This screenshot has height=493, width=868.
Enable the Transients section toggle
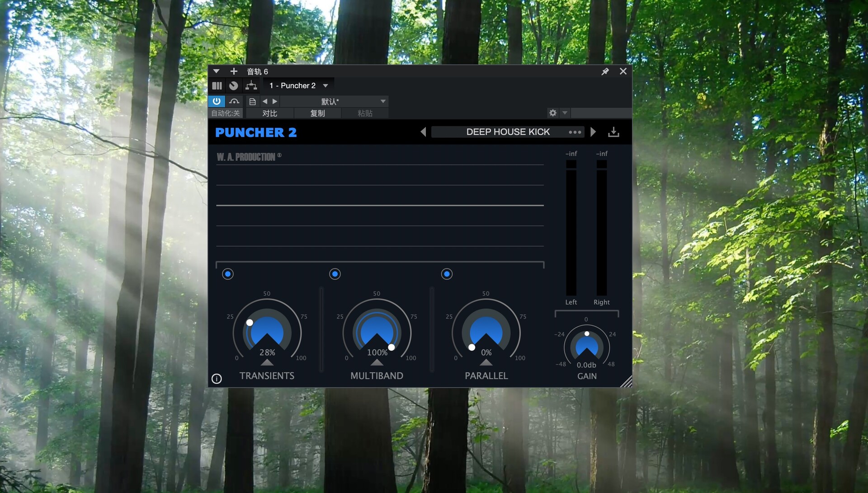[228, 274]
